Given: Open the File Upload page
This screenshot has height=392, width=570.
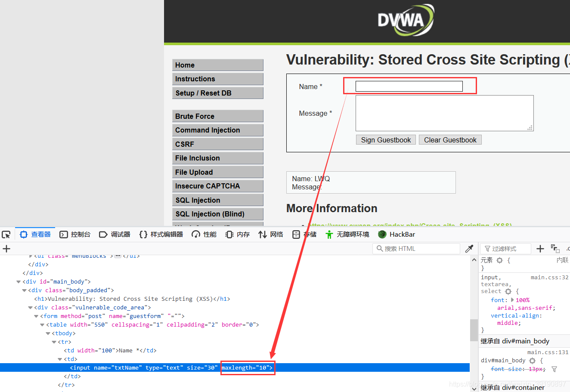Looking at the screenshot, I should (217, 172).
